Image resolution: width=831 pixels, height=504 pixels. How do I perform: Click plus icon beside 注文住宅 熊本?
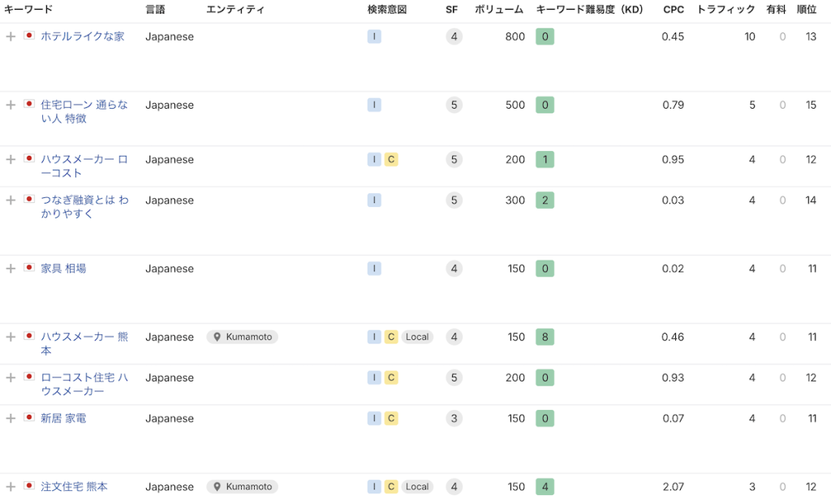pos(11,487)
